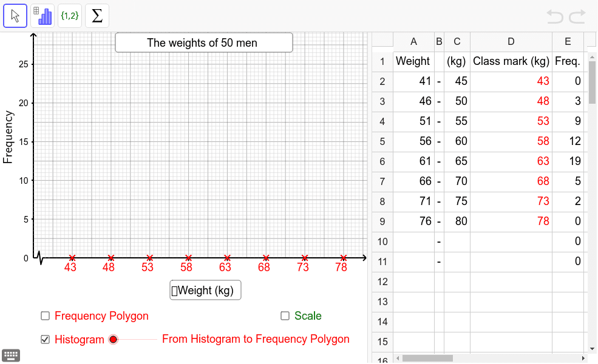Uncheck the Histogram checkbox
This screenshot has height=364, width=598.
pyautogui.click(x=45, y=339)
